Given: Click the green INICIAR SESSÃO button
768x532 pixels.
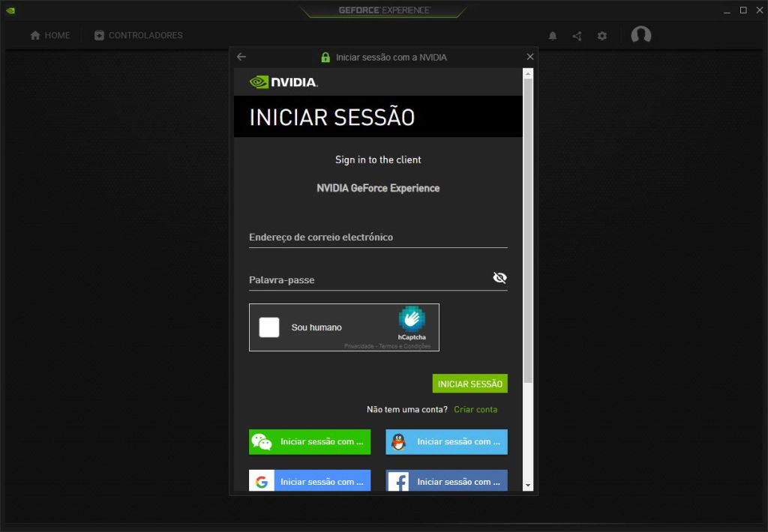Looking at the screenshot, I should coord(469,384).
